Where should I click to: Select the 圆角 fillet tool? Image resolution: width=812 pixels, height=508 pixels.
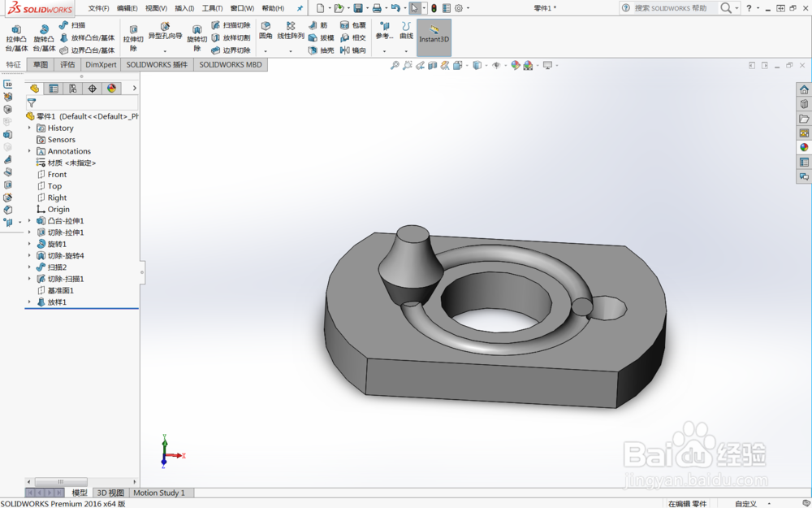pyautogui.click(x=266, y=31)
